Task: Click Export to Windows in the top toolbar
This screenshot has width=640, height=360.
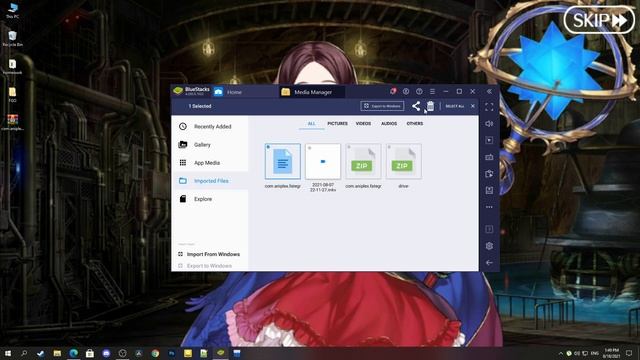Action: [x=382, y=106]
